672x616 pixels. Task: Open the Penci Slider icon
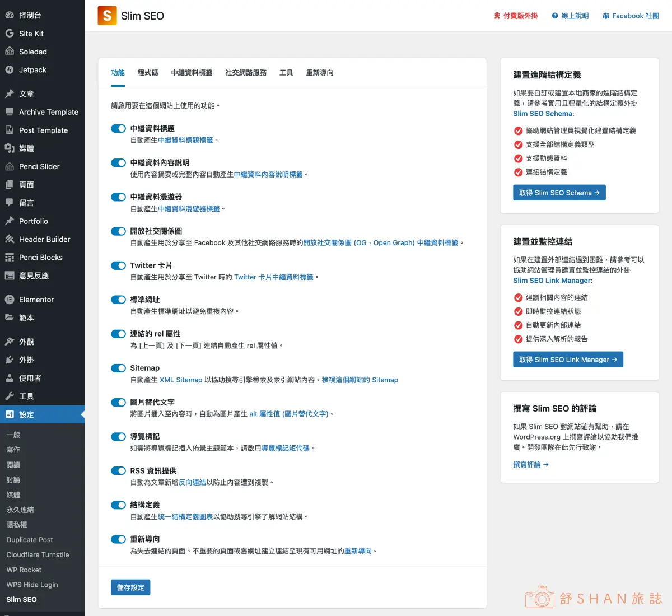coord(10,166)
